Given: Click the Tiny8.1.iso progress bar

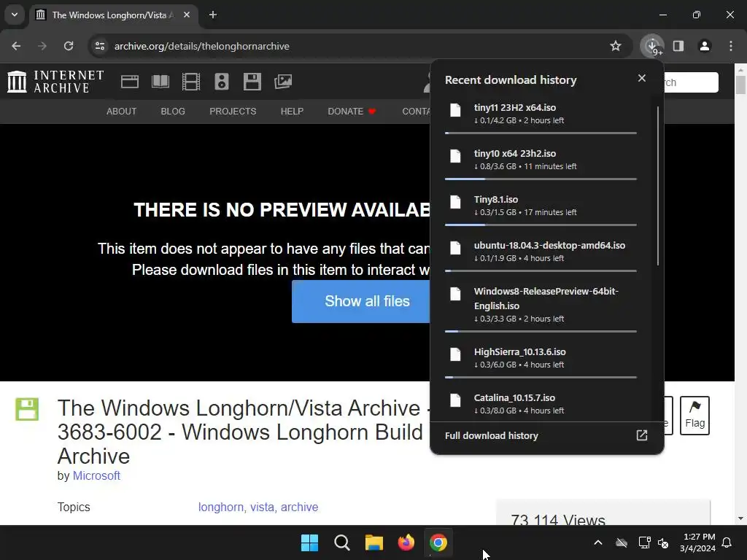Looking at the screenshot, I should (x=541, y=225).
